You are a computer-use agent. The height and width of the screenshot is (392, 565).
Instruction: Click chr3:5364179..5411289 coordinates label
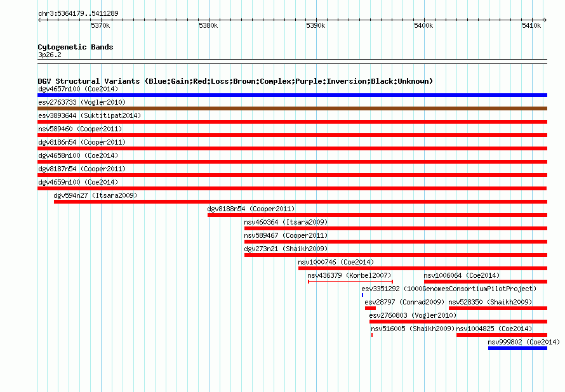(x=78, y=13)
